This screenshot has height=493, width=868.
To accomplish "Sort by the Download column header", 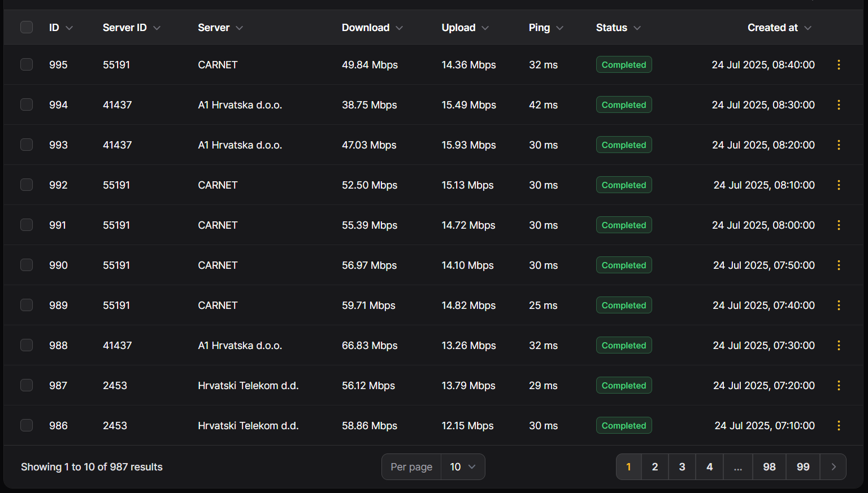I will pyautogui.click(x=372, y=28).
